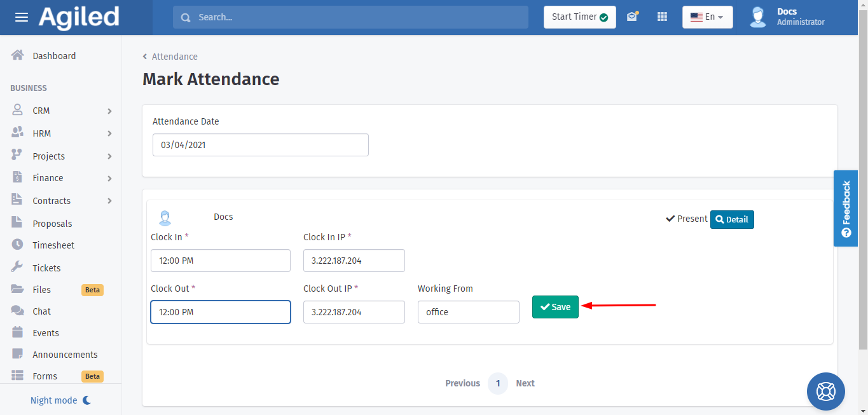The height and width of the screenshot is (415, 868).
Task: Open the En language dropdown
Action: pos(707,17)
